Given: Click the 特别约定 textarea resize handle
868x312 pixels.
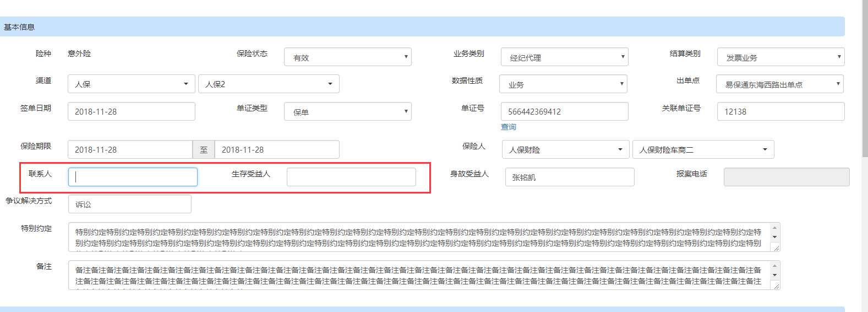Looking at the screenshot, I should [776, 248].
